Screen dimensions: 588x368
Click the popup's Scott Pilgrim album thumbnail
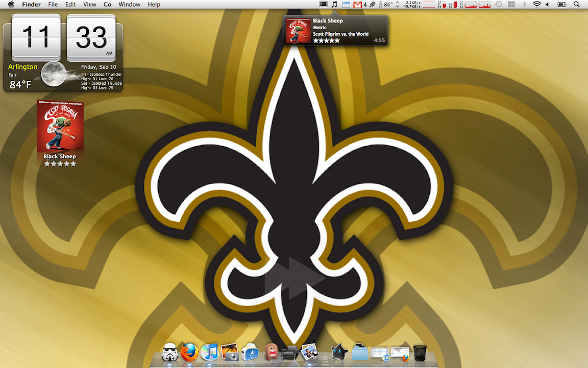(298, 31)
